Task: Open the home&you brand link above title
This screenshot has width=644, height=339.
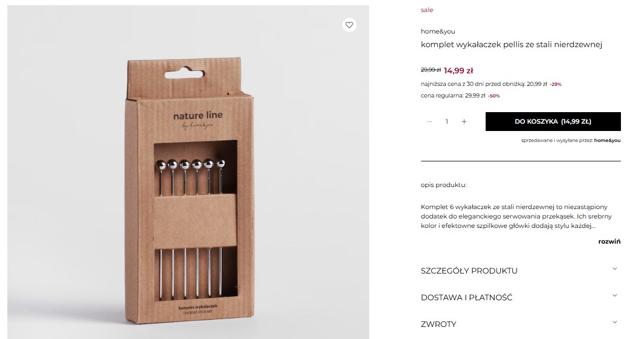Action: point(437,31)
